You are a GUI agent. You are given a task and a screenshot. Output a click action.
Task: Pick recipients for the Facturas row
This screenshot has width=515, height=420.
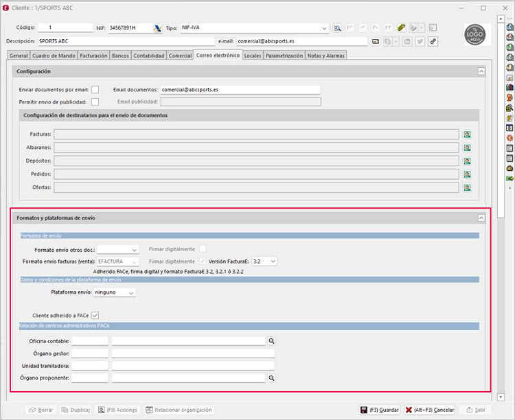[467, 135]
